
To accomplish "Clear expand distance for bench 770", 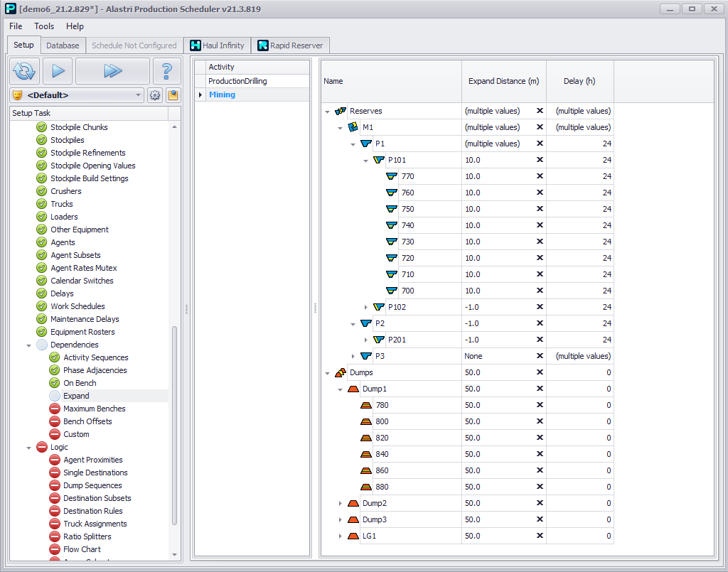I will pos(540,176).
